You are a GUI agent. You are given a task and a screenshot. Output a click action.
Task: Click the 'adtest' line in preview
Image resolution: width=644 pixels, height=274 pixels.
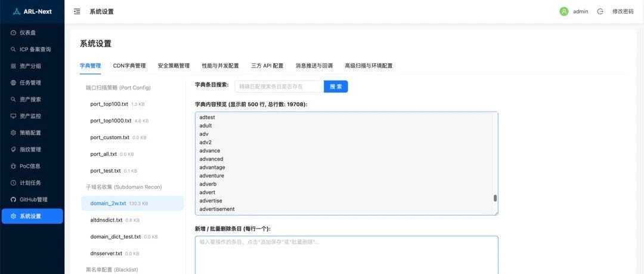tap(208, 117)
